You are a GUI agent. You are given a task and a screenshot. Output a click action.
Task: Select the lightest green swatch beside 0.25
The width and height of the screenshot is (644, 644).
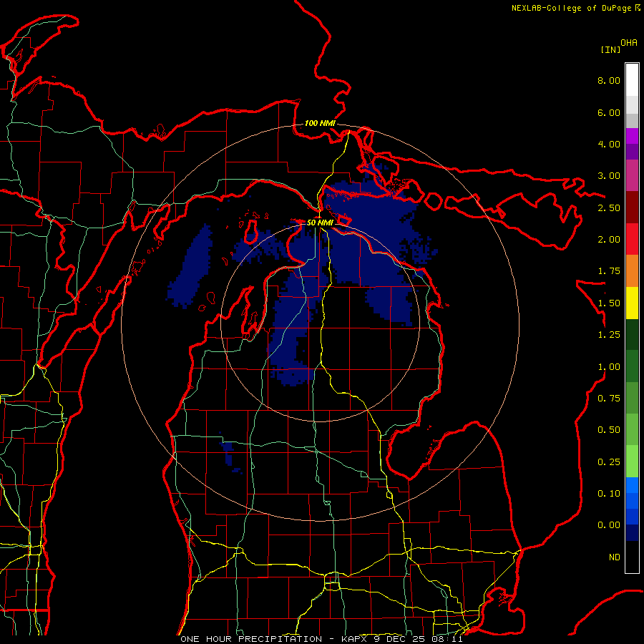coord(632,462)
